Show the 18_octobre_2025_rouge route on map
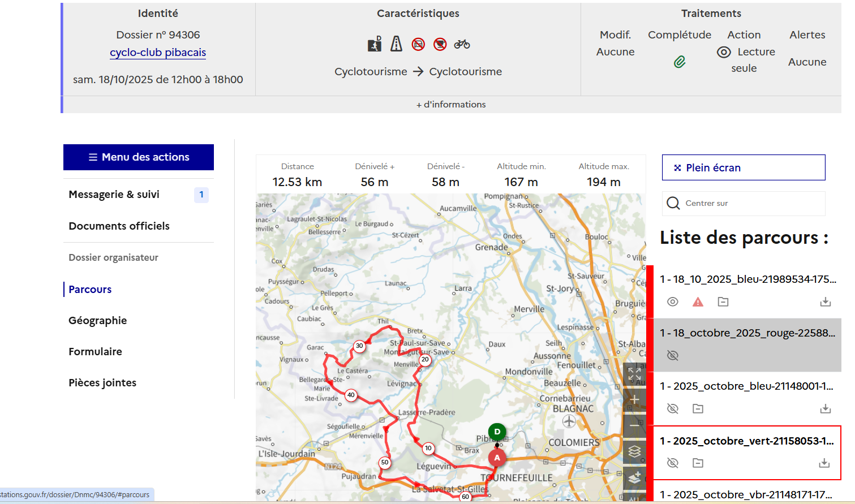855x504 pixels. point(672,355)
